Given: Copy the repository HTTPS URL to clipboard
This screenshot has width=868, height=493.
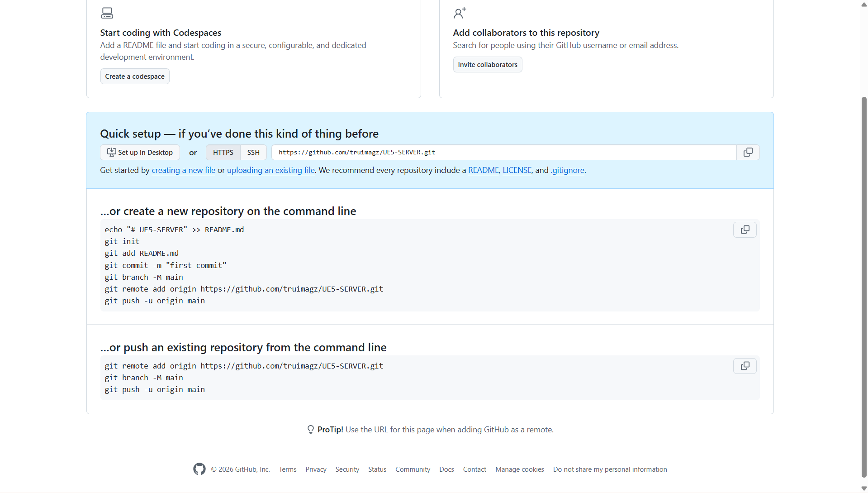Looking at the screenshot, I should 748,153.
